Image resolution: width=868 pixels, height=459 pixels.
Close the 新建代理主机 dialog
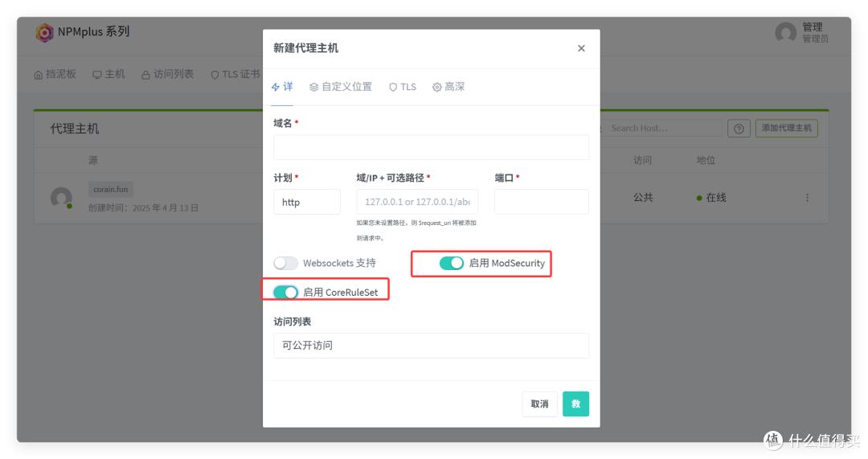coord(581,48)
